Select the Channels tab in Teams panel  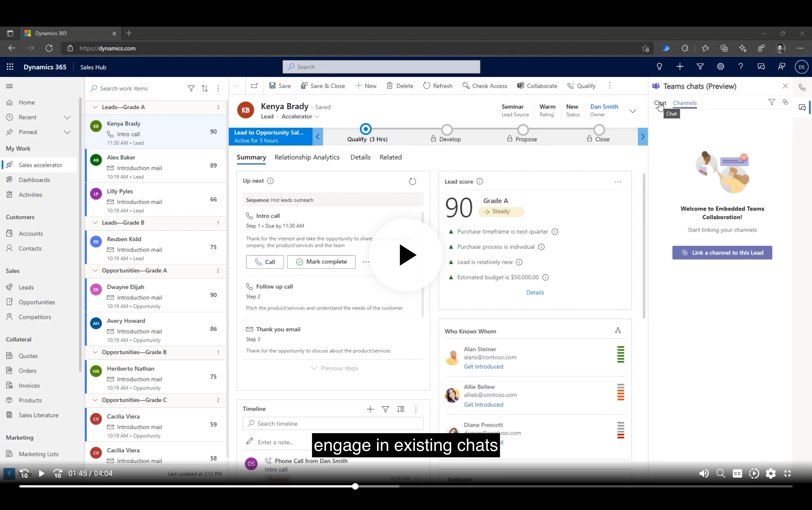[x=684, y=103]
